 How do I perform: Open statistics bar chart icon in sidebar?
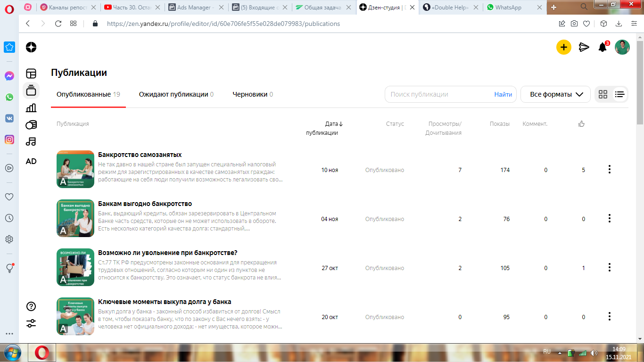(31, 107)
